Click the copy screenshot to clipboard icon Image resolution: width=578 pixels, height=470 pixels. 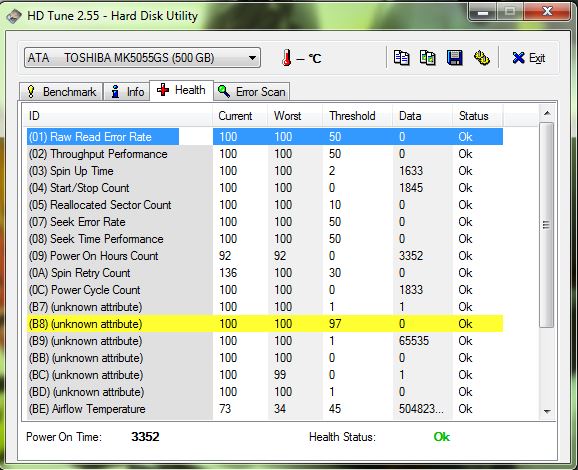[x=427, y=58]
